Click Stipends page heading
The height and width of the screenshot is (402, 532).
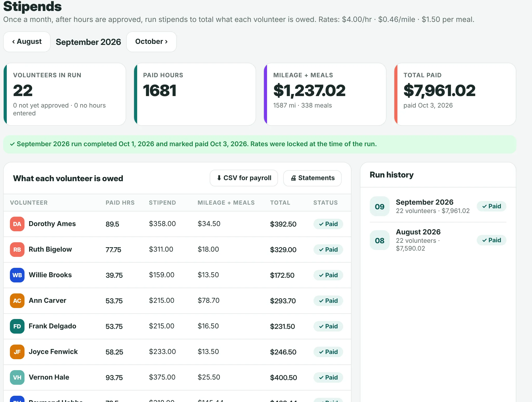pyautogui.click(x=32, y=7)
